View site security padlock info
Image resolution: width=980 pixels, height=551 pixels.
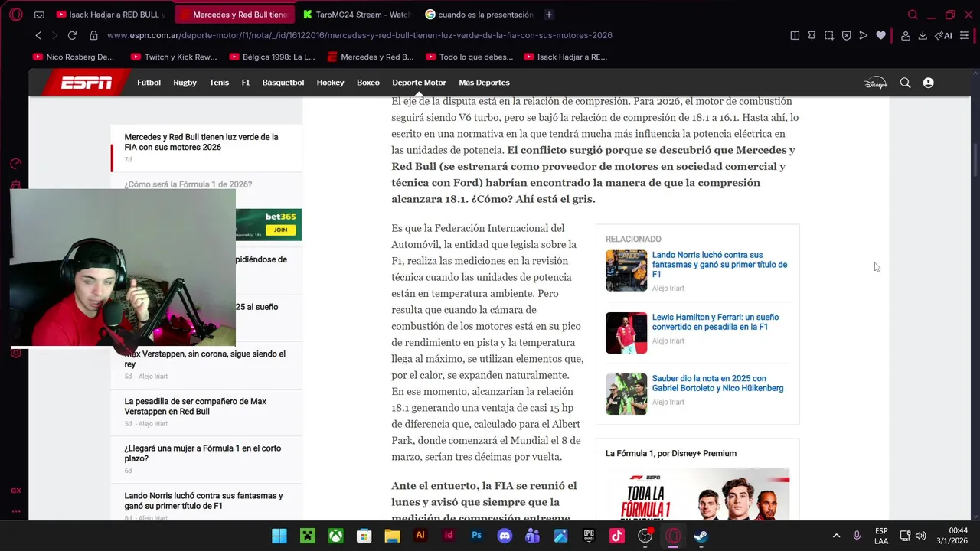pyautogui.click(x=93, y=35)
